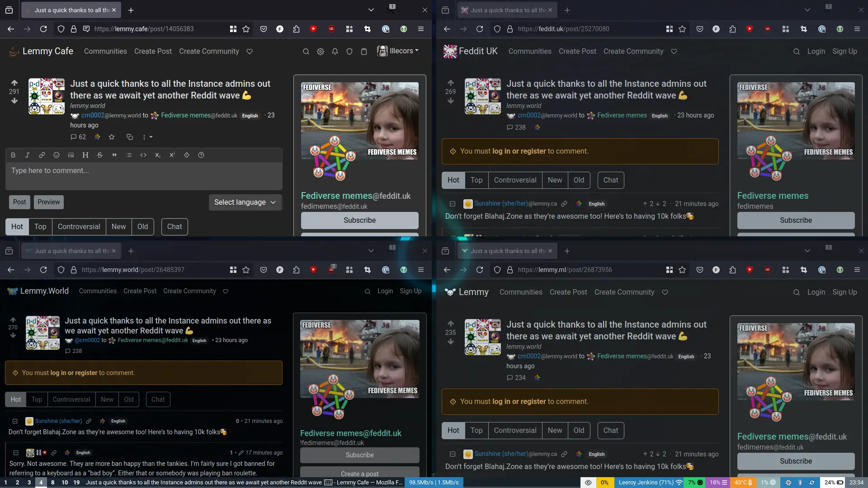Select the Top sort in the Lemmy Cafe window
This screenshot has height=488, width=868.
click(x=40, y=227)
